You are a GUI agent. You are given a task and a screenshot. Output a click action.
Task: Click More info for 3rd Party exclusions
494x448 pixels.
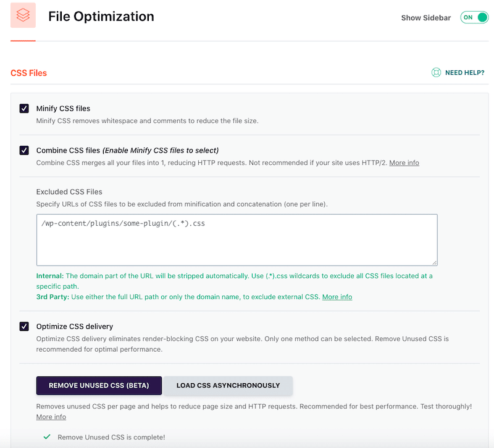(337, 296)
